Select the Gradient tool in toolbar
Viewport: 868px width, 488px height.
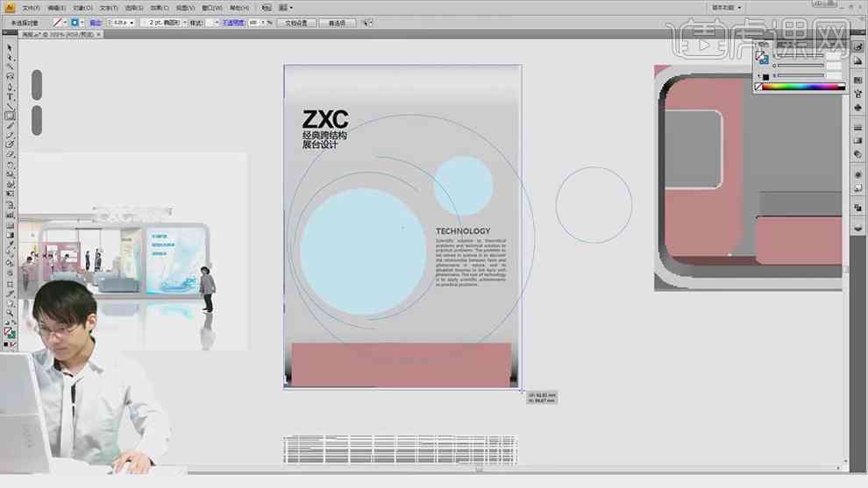pyautogui.click(x=10, y=235)
